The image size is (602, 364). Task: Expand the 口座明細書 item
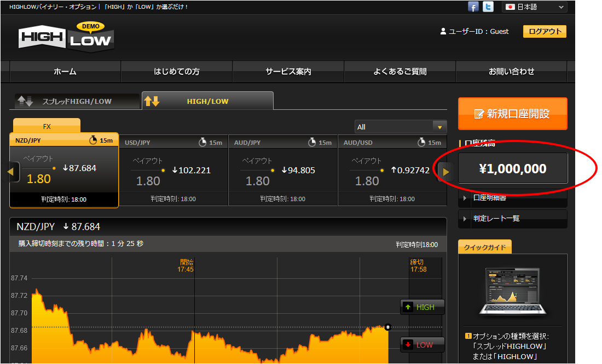pos(512,198)
